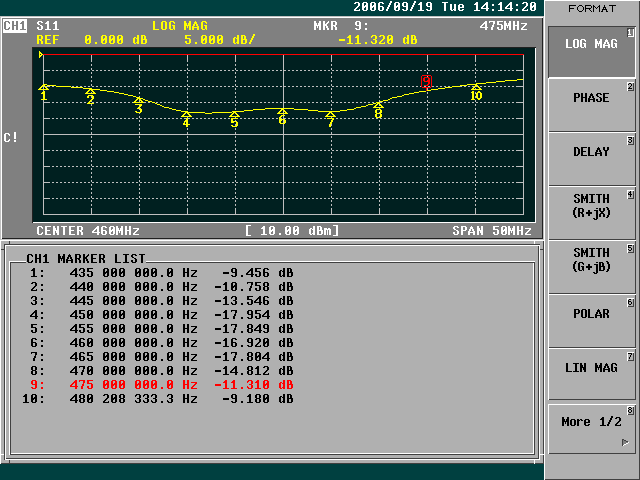Select marker 5 row at 455 MHz
The image size is (640, 480).
click(x=160, y=327)
